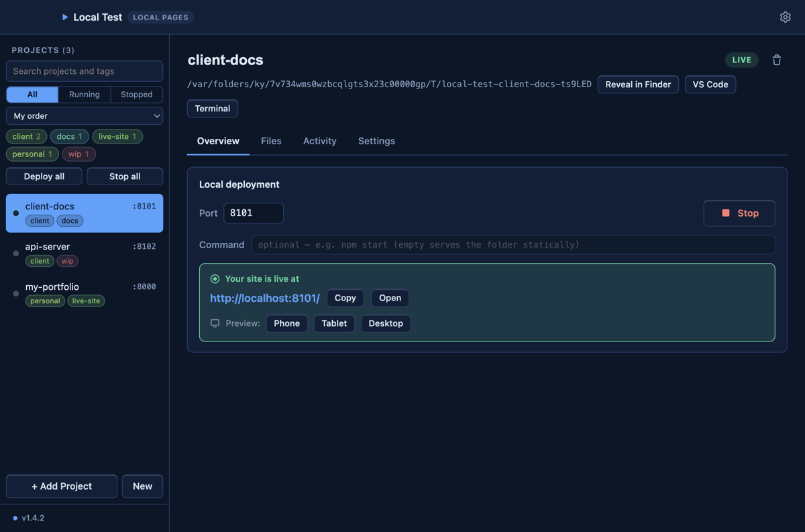Click docs tag under client-docs
The image size is (805, 532).
point(70,221)
